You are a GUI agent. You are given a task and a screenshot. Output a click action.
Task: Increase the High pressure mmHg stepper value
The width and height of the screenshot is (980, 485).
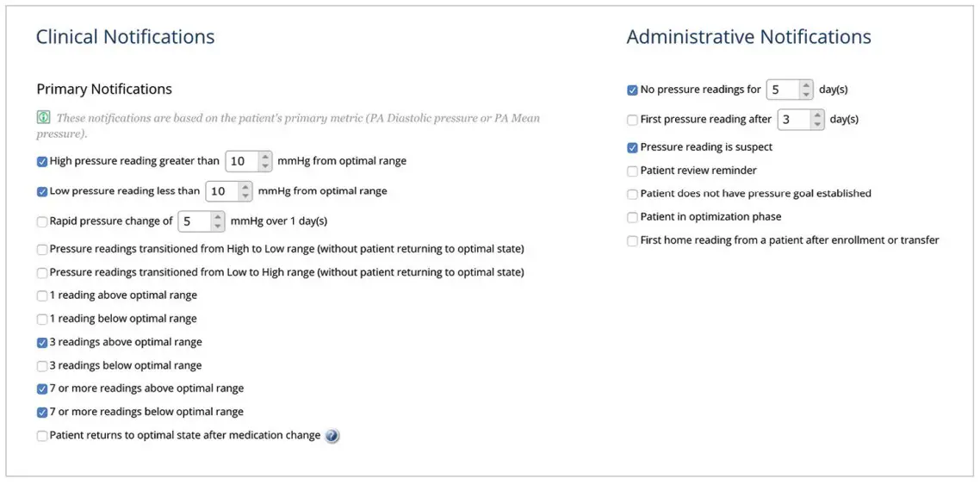pyautogui.click(x=265, y=157)
